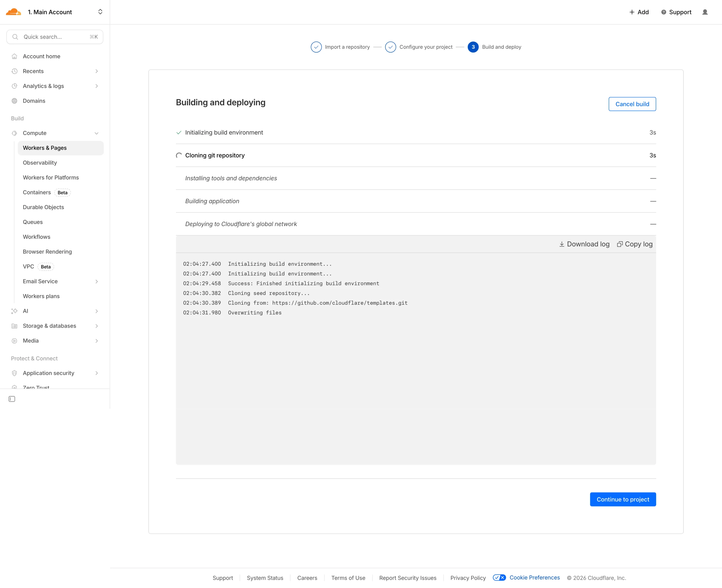This screenshot has height=588, width=722.
Task: Click the Initializing build environment checkmark
Action: tap(179, 132)
